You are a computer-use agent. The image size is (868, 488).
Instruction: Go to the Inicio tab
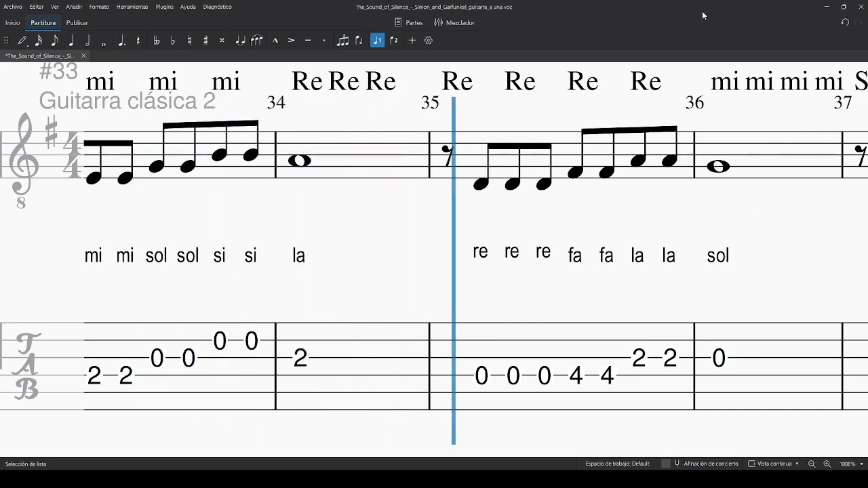pyautogui.click(x=13, y=23)
